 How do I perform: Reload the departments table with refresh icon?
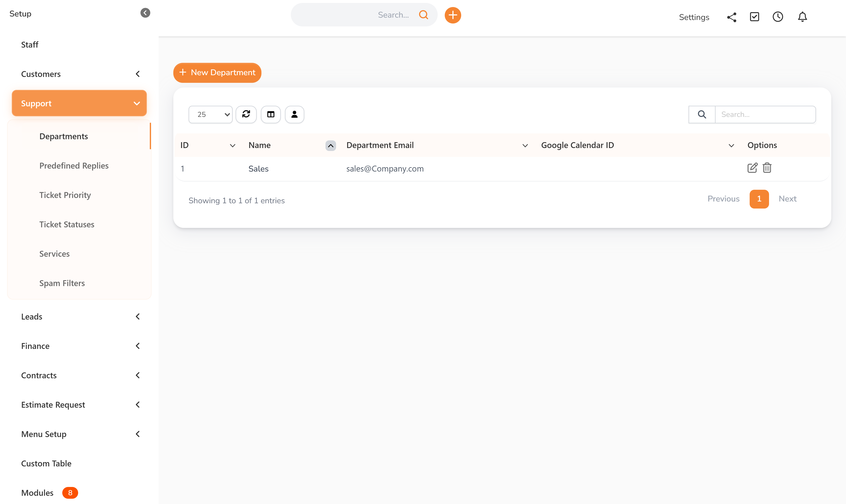246,115
